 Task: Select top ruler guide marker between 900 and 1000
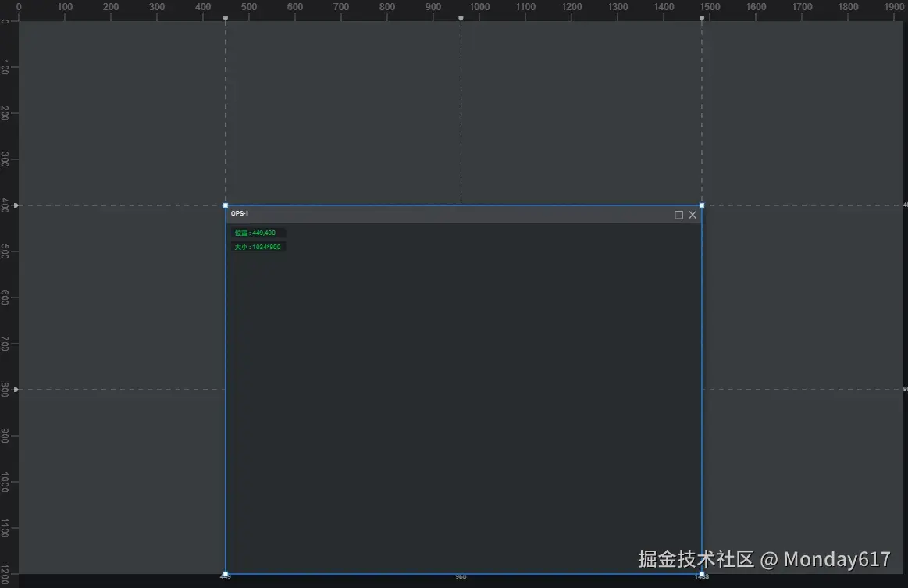pos(461,19)
